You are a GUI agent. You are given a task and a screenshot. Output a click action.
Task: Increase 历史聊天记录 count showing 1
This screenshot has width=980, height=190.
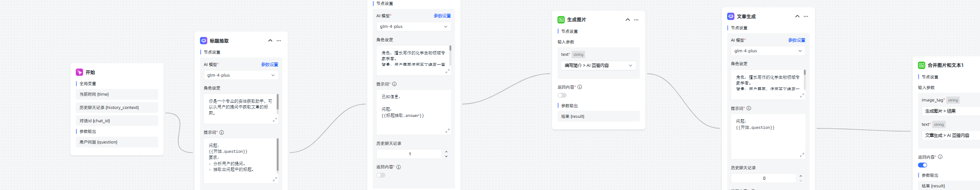(446, 152)
